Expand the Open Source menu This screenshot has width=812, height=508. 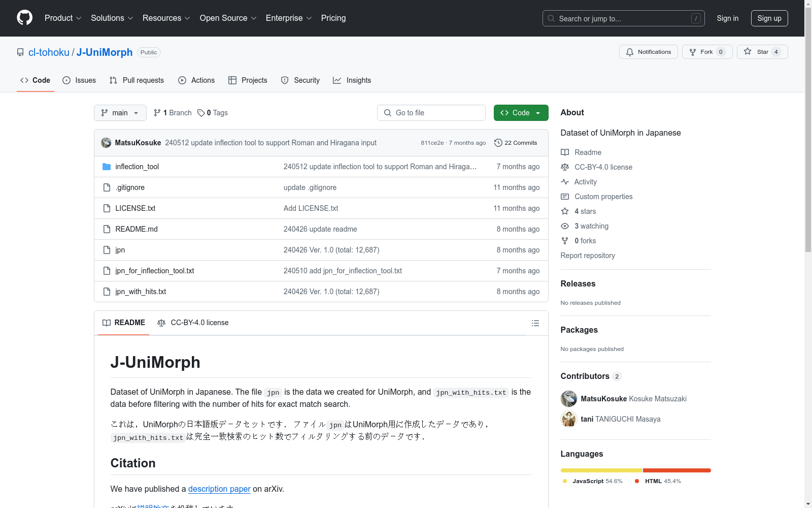(228, 18)
